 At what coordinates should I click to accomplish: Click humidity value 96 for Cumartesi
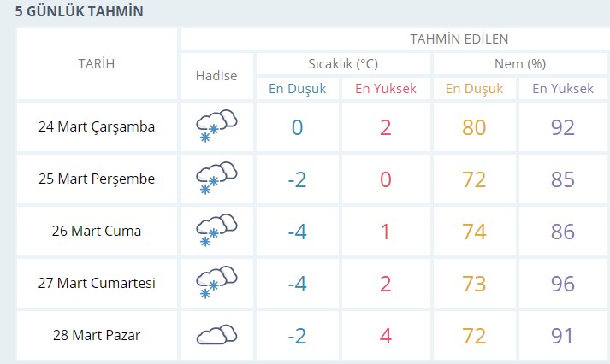tap(563, 284)
